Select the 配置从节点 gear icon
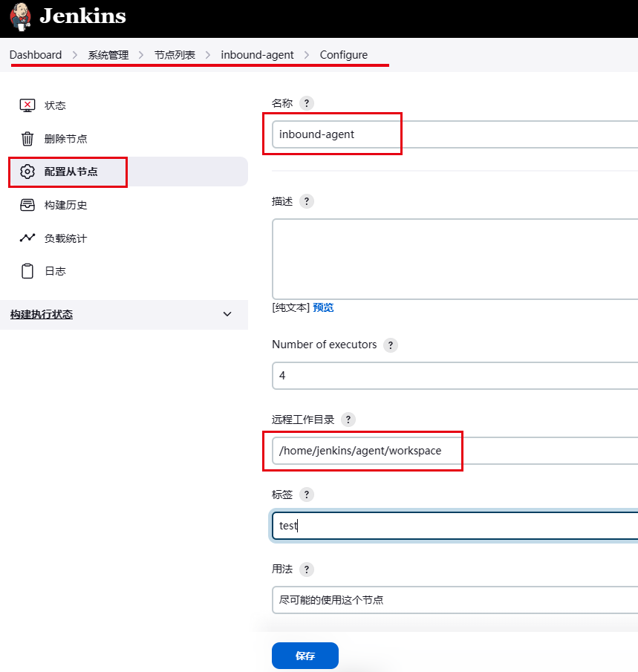The width and height of the screenshot is (638, 672). 27,172
